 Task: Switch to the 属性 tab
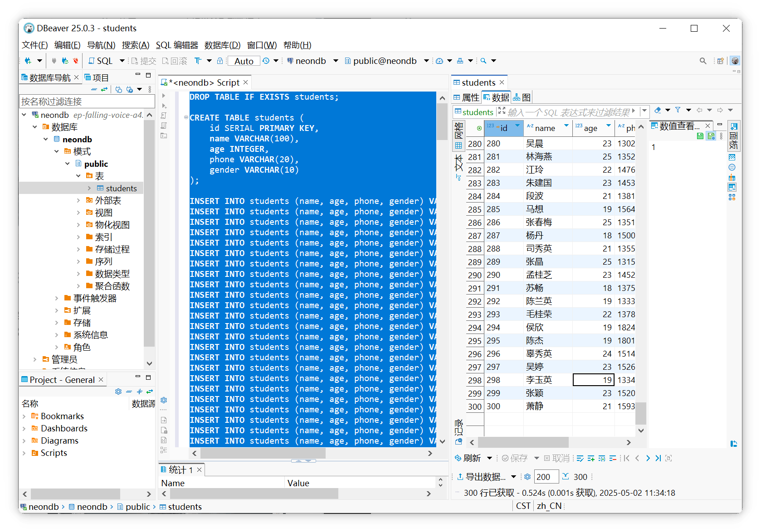click(466, 97)
